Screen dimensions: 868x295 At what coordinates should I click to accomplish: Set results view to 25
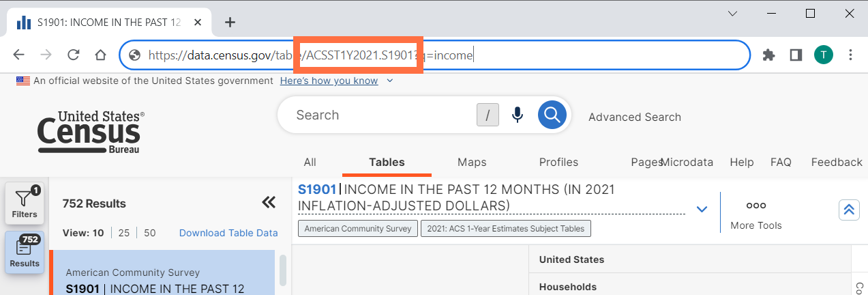click(124, 233)
